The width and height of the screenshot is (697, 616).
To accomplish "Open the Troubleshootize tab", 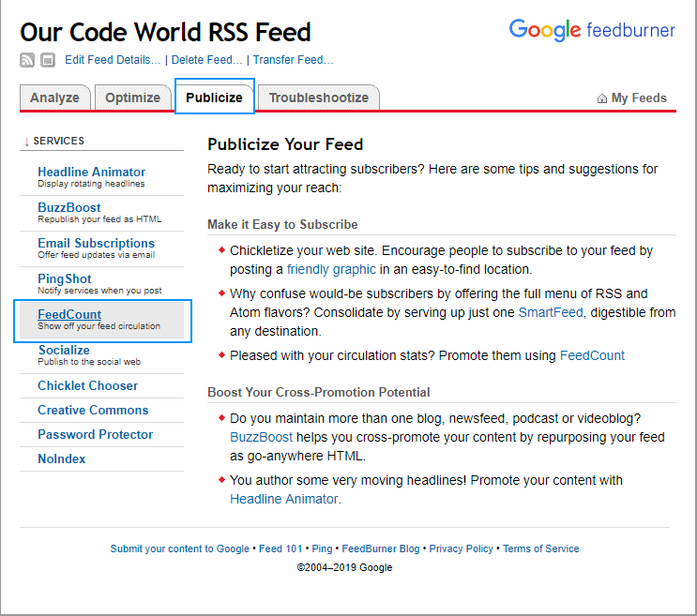I will point(319,98).
